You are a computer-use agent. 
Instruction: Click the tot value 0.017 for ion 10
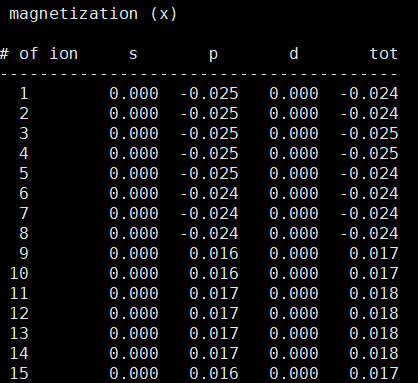(374, 274)
